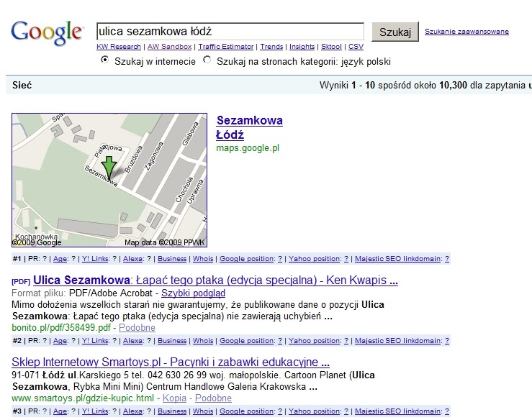Click Y! Links in result #2 bar

(x=95, y=341)
